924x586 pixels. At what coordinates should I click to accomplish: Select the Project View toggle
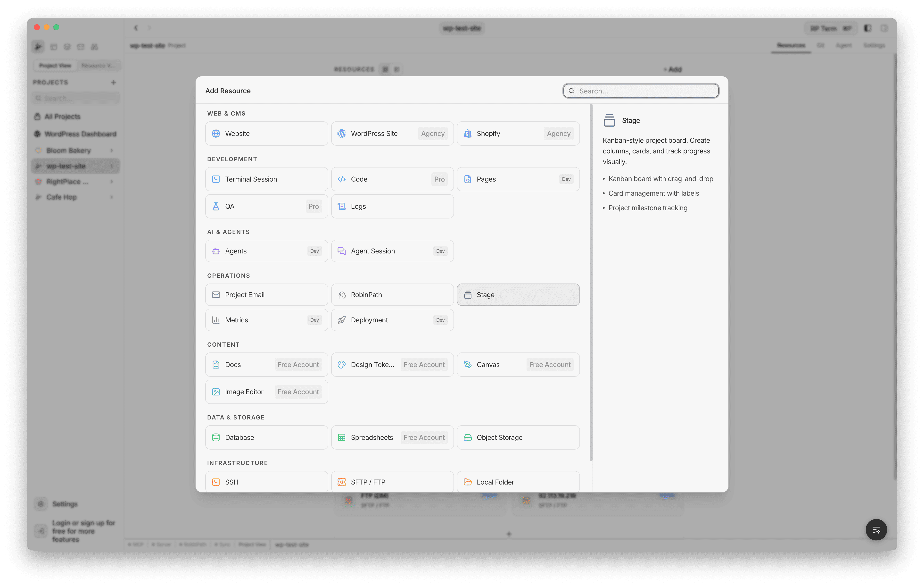coord(55,65)
